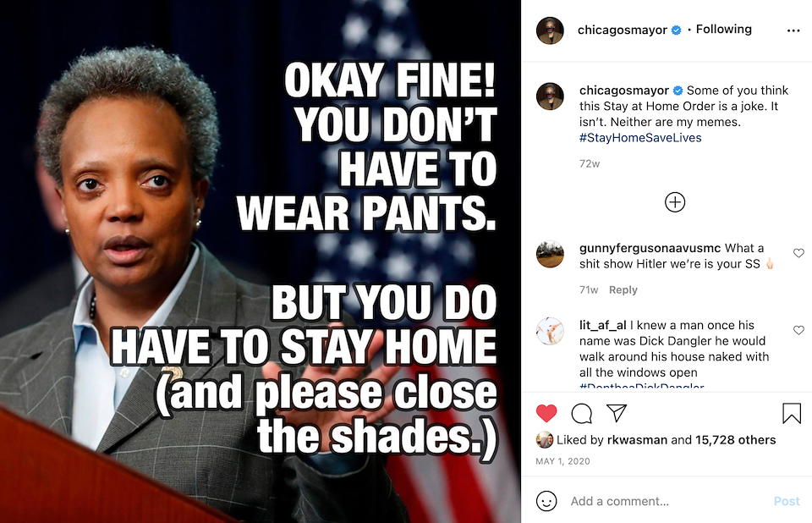
Task: Unlike the post with red heart icon
Action: point(546,413)
